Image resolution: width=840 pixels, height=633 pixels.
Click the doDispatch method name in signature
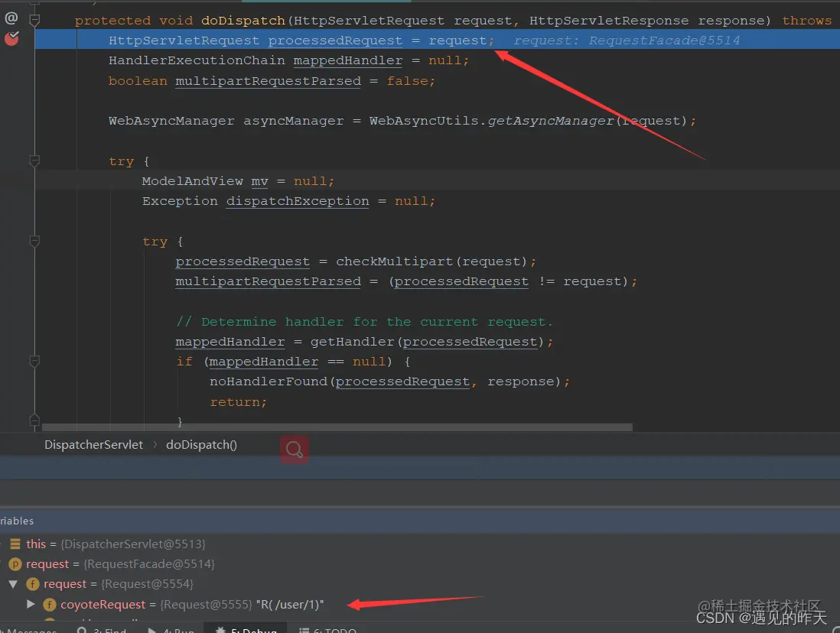(x=243, y=21)
